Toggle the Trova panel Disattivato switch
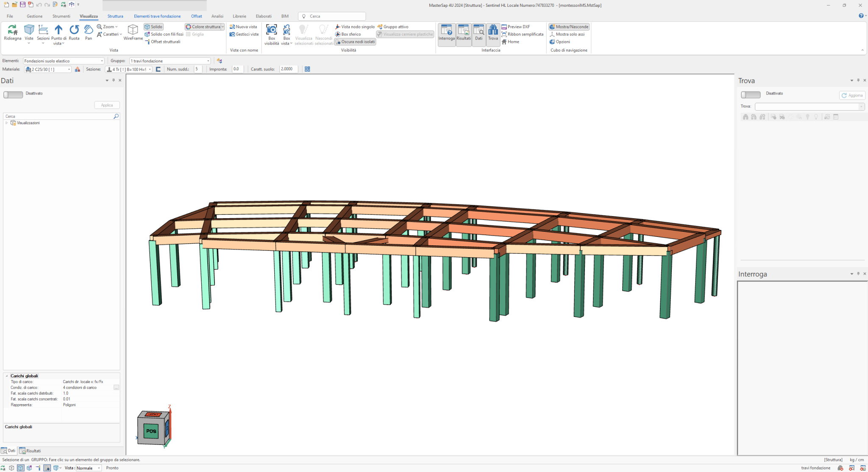Viewport: 868px width, 472px height. (x=751, y=95)
